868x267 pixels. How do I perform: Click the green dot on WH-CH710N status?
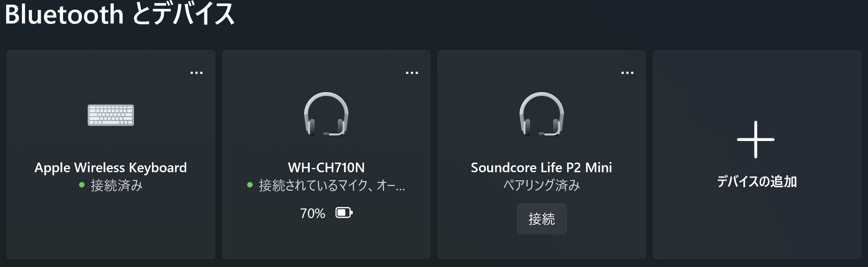[x=250, y=185]
